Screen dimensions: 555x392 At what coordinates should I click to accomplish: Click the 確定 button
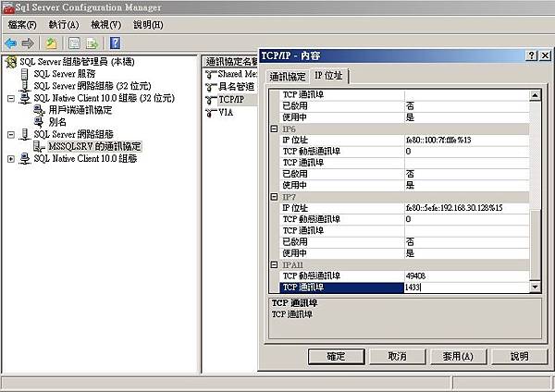click(337, 356)
